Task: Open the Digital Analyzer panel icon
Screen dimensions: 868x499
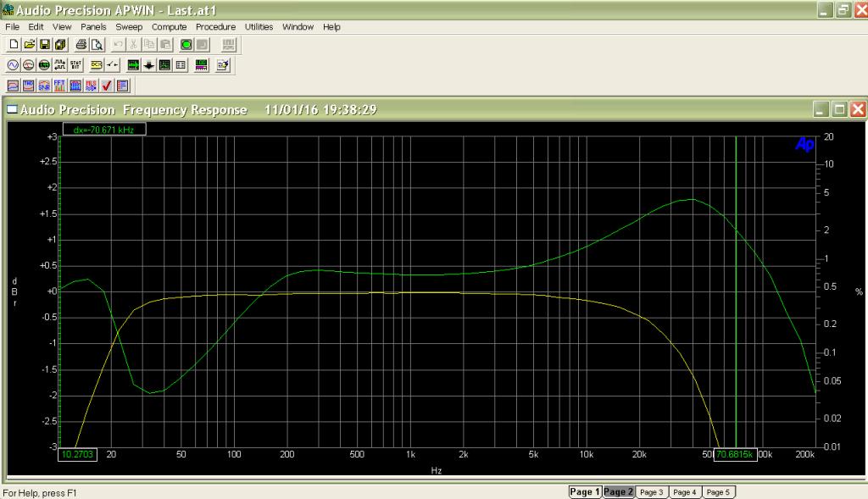Action: coord(44,65)
